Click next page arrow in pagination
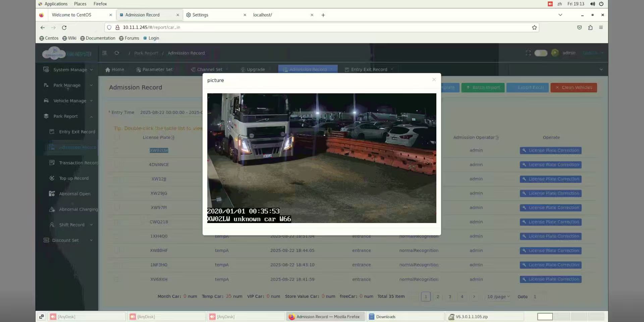The image size is (644, 322). (474, 297)
